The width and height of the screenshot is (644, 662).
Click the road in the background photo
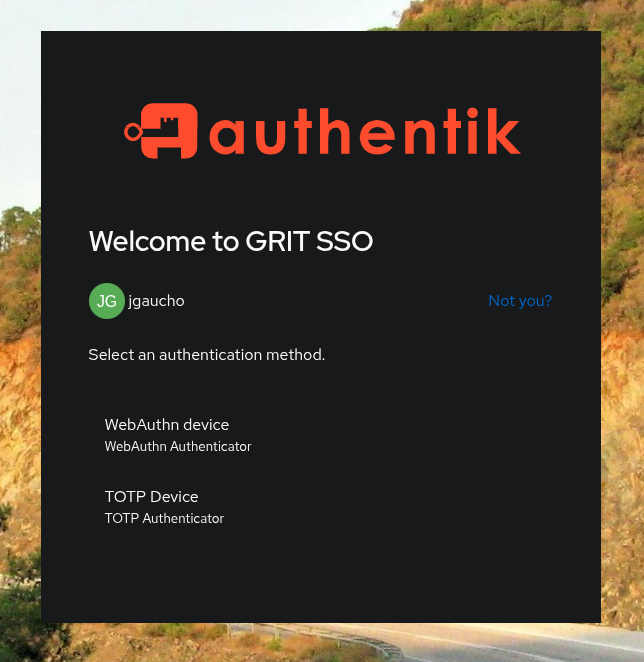click(507, 642)
